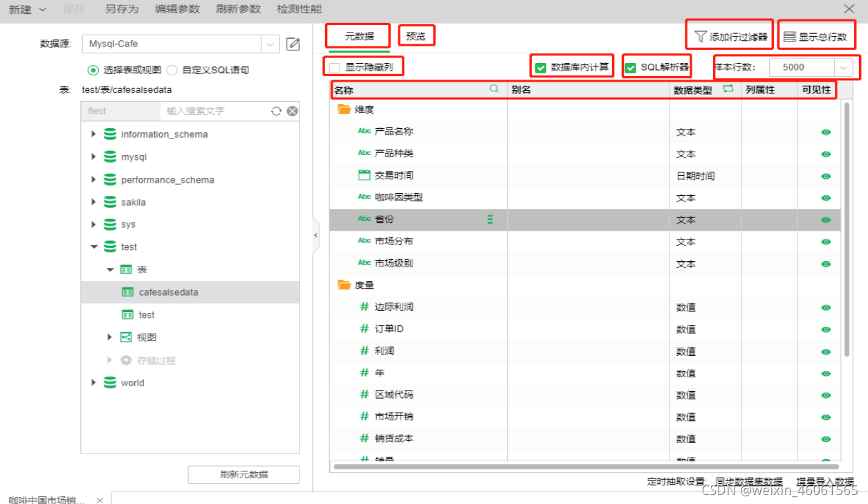Screen dimensions: 868x504
Task: Check the 显示隐藏列 checkbox
Action: [x=335, y=67]
